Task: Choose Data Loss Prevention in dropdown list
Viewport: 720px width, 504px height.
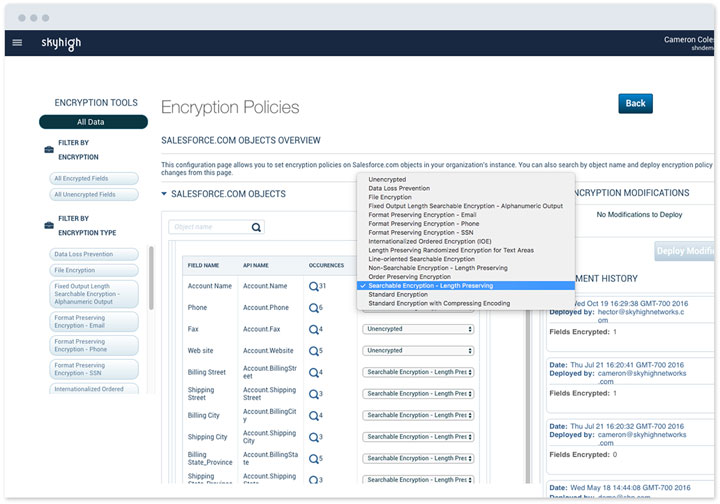Action: coord(466,188)
